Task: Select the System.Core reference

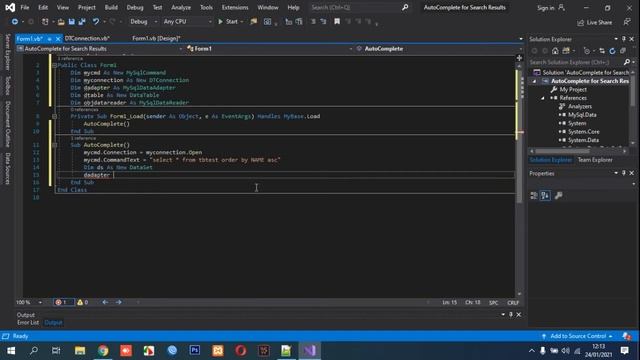Action: coord(584,131)
